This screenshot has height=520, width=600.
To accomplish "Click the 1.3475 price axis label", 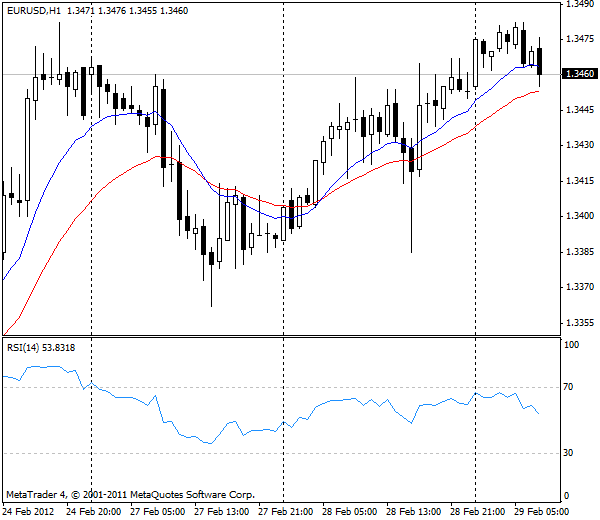I will pos(580,39).
